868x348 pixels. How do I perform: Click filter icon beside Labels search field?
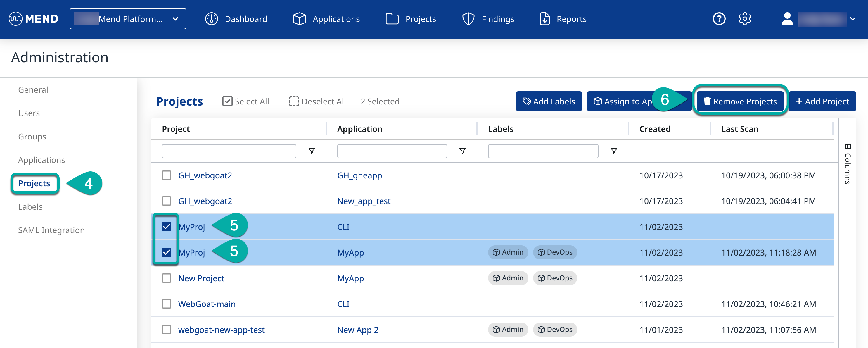614,151
